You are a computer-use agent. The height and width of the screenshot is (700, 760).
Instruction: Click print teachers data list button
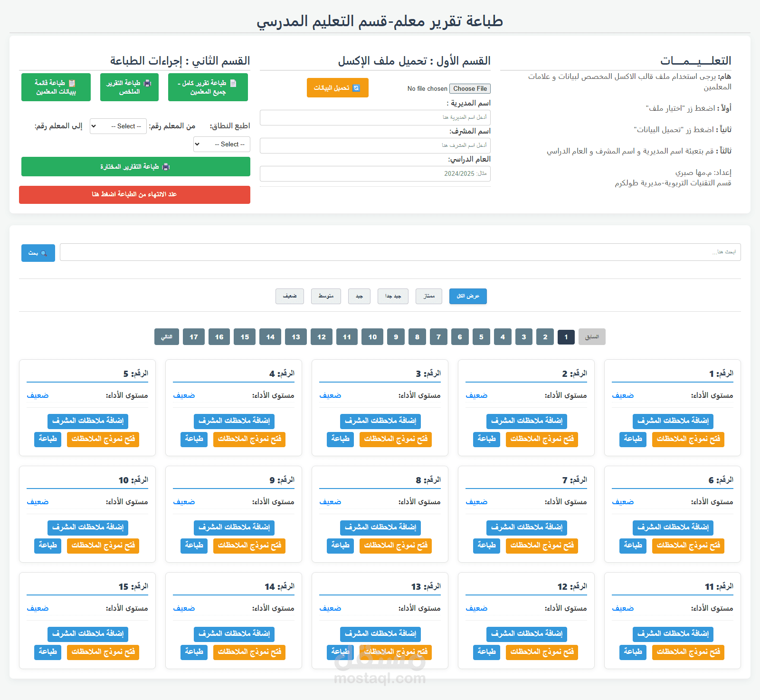click(56, 87)
